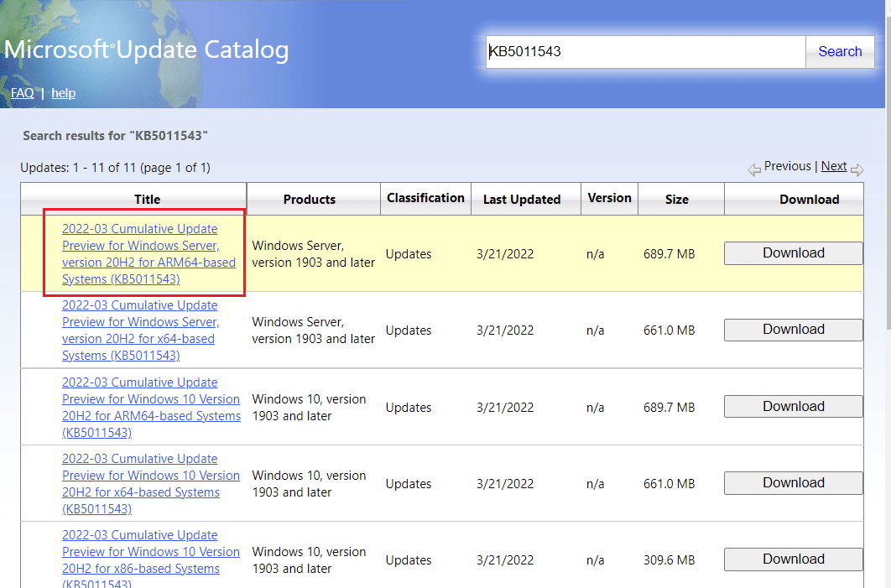Open Windows 10 20H2 x64 update link
The image size is (891, 588).
150,483
